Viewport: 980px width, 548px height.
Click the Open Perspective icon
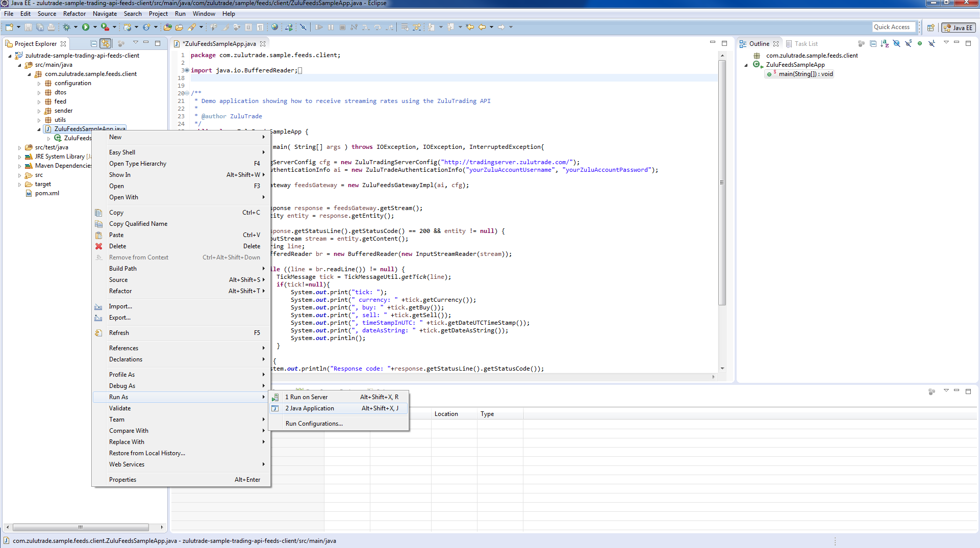[x=931, y=28]
